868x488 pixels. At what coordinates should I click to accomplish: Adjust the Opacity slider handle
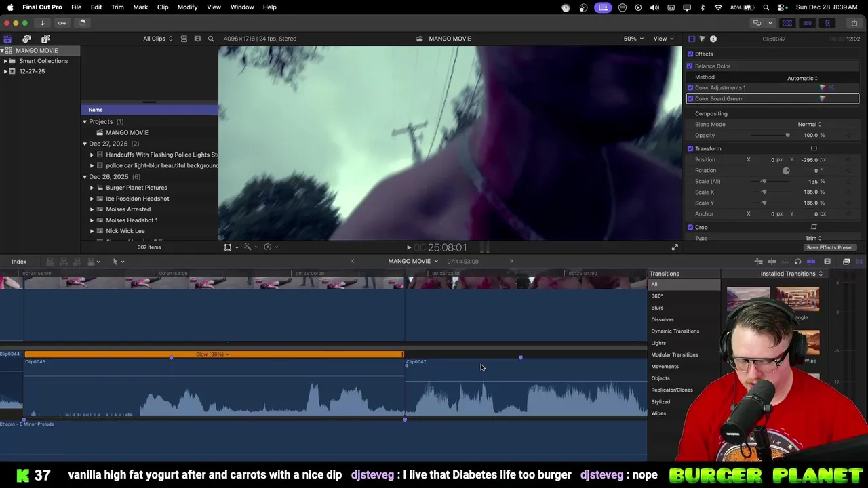coord(787,135)
